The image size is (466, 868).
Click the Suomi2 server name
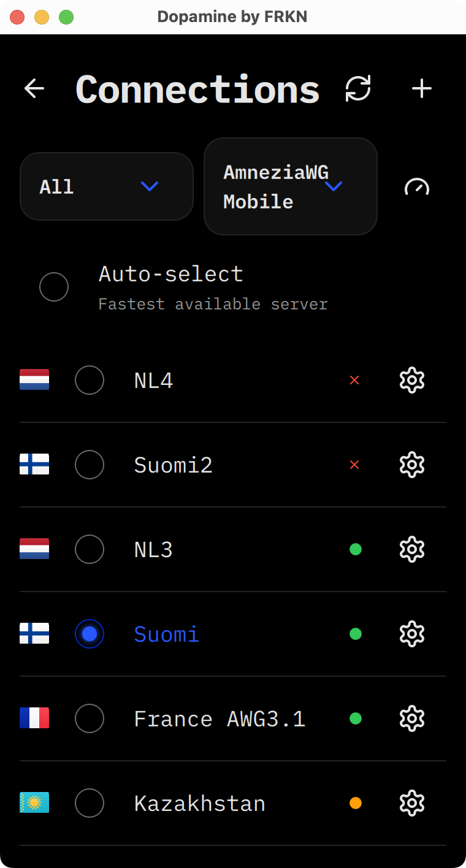tap(174, 465)
